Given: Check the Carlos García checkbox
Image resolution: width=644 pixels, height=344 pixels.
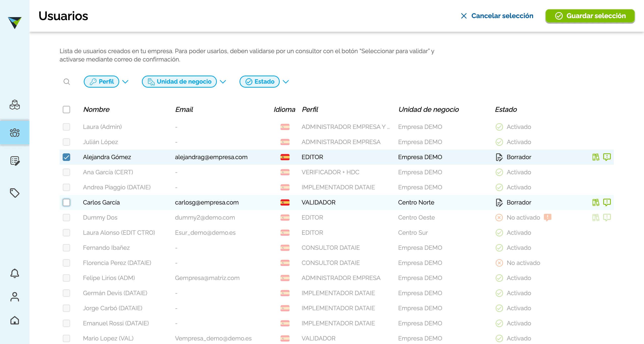Looking at the screenshot, I should coord(66,202).
